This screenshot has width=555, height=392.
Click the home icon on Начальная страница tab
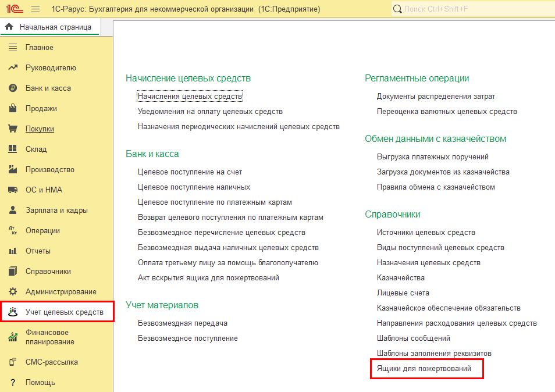[x=9, y=27]
